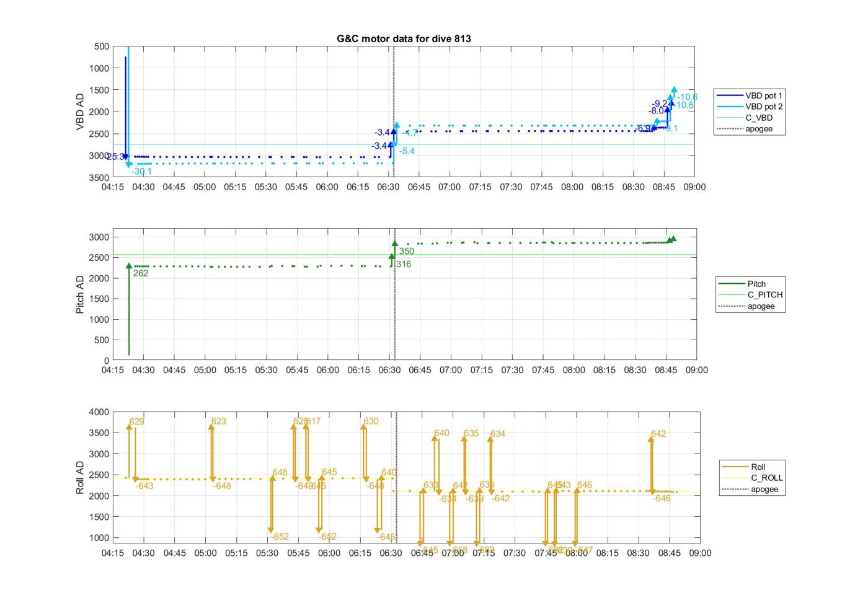
Task: Click 'apogee' entry in the VBD legend
Action: (759, 129)
